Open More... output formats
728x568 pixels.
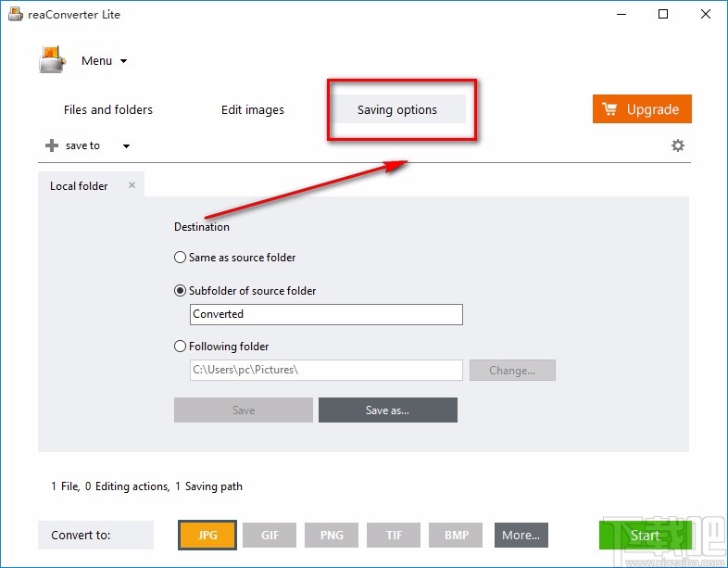[521, 535]
